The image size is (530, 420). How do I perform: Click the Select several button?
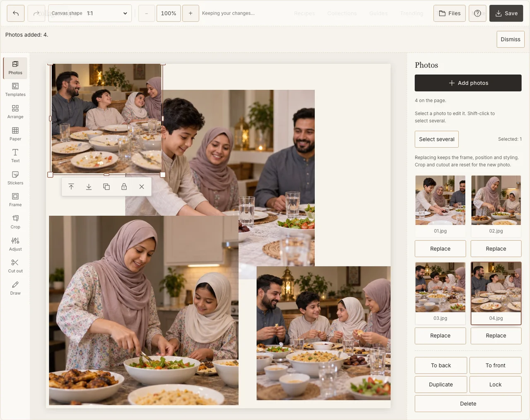click(437, 139)
